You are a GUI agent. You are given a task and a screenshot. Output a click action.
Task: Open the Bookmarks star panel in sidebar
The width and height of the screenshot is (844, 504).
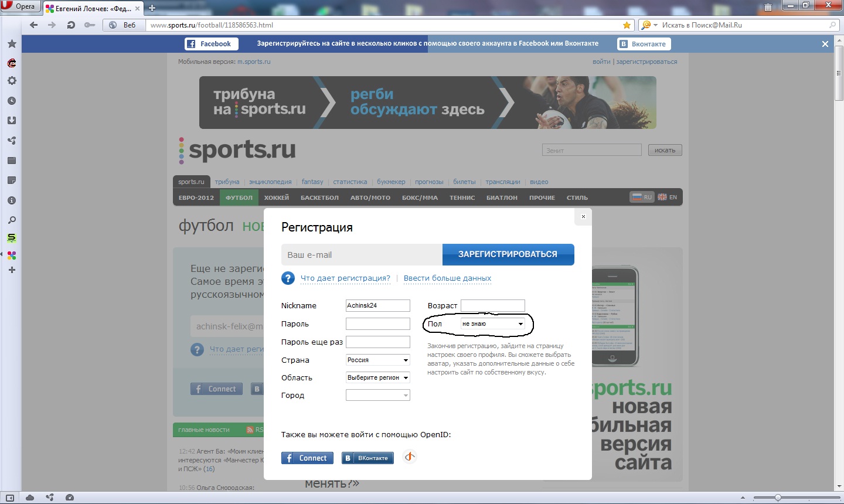[11, 44]
